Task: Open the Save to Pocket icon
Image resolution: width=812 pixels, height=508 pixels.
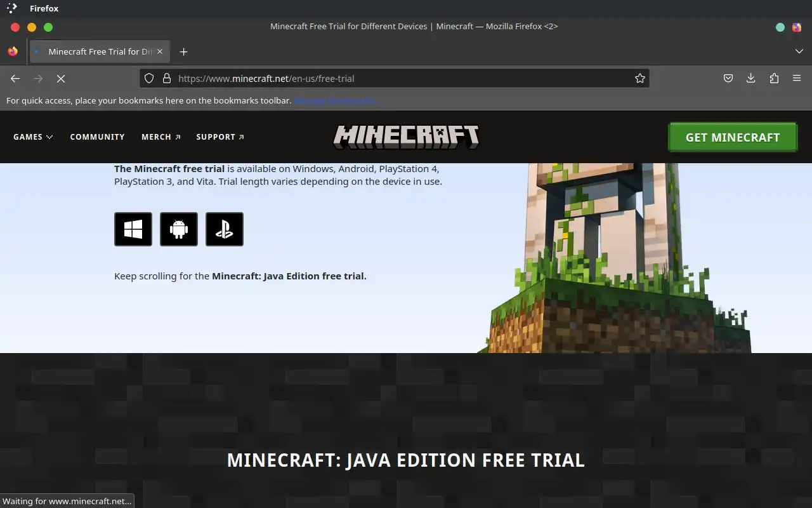Action: tap(728, 78)
